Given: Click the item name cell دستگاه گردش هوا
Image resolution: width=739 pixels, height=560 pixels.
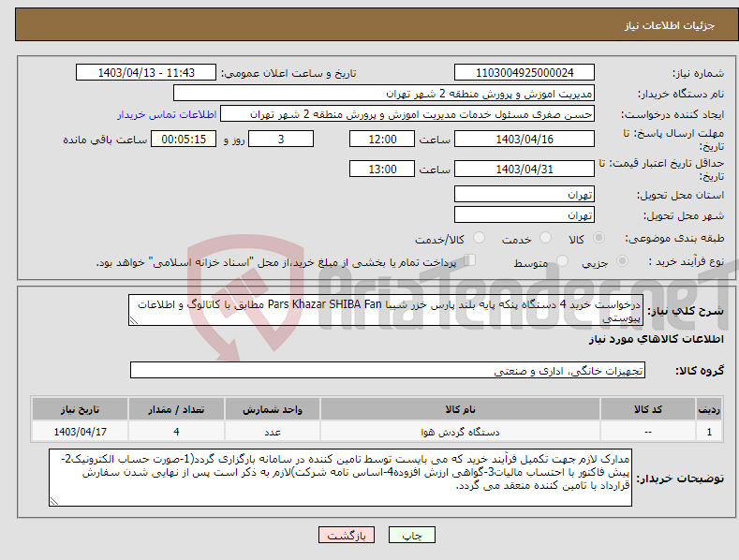Looking at the screenshot, I should pyautogui.click(x=460, y=432).
